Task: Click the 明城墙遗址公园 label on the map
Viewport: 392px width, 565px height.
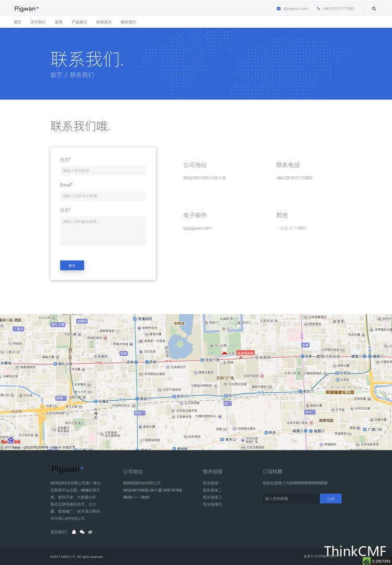Action: coord(340,392)
